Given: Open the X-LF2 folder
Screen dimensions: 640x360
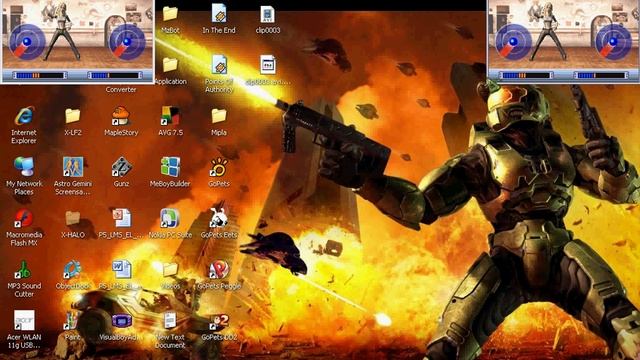Looking at the screenshot, I should point(73,116).
